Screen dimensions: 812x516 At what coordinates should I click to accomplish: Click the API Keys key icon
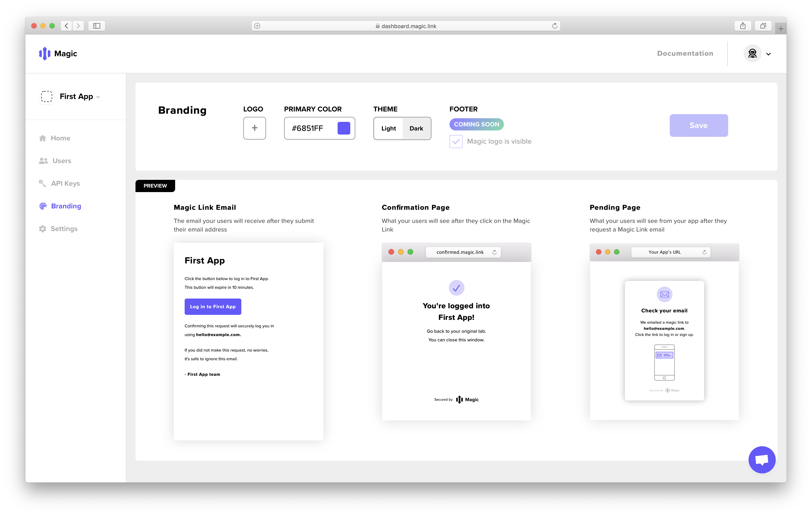[43, 183]
